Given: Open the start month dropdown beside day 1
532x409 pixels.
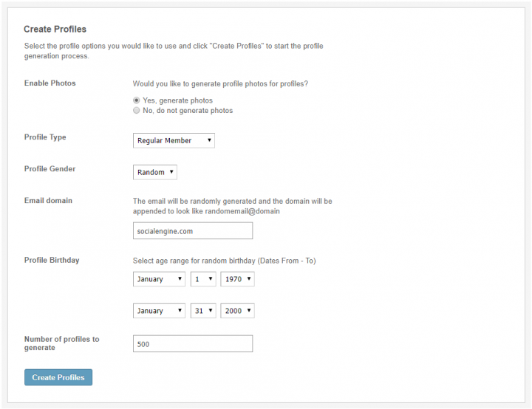Looking at the screenshot, I should tap(159, 279).
